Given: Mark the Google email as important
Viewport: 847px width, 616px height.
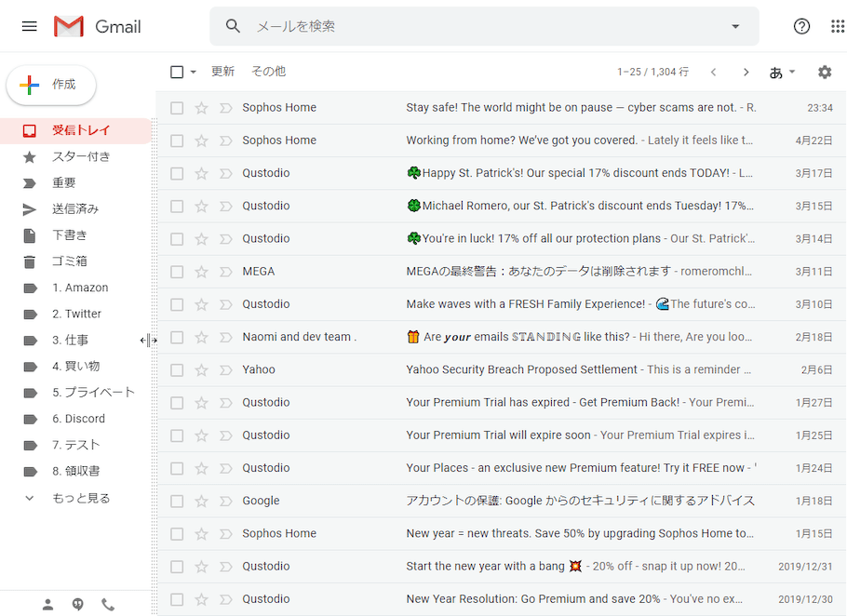Looking at the screenshot, I should [226, 501].
